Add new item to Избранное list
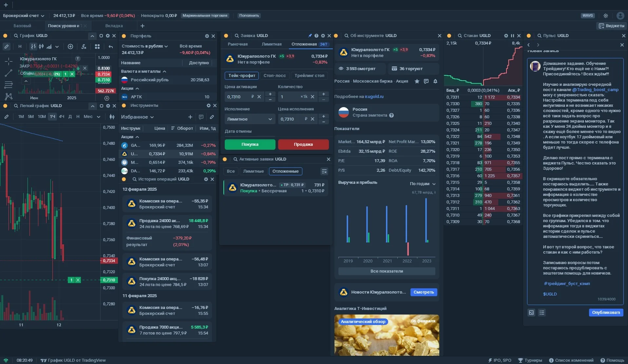The image size is (628, 364). (190, 117)
